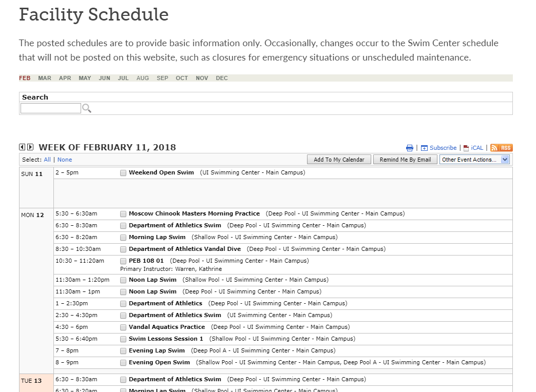Select the MAY month tab
Screen dimensions: 536x392
coord(85,78)
